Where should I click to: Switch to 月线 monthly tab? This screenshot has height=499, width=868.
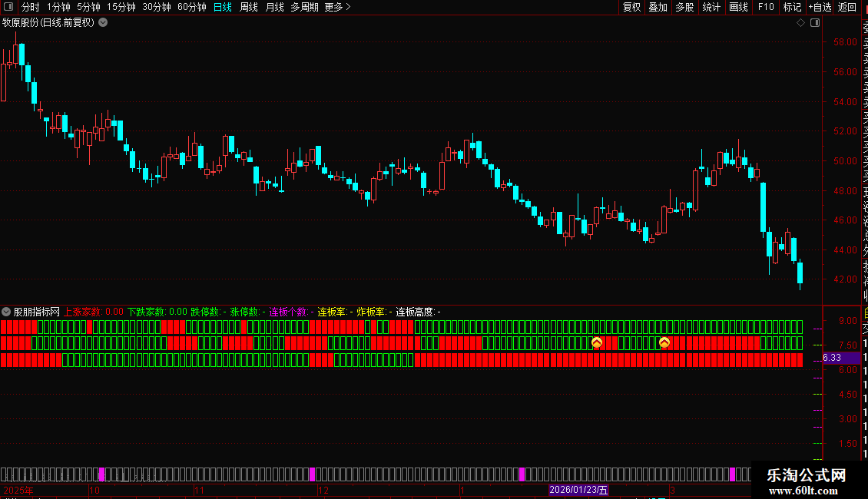274,7
